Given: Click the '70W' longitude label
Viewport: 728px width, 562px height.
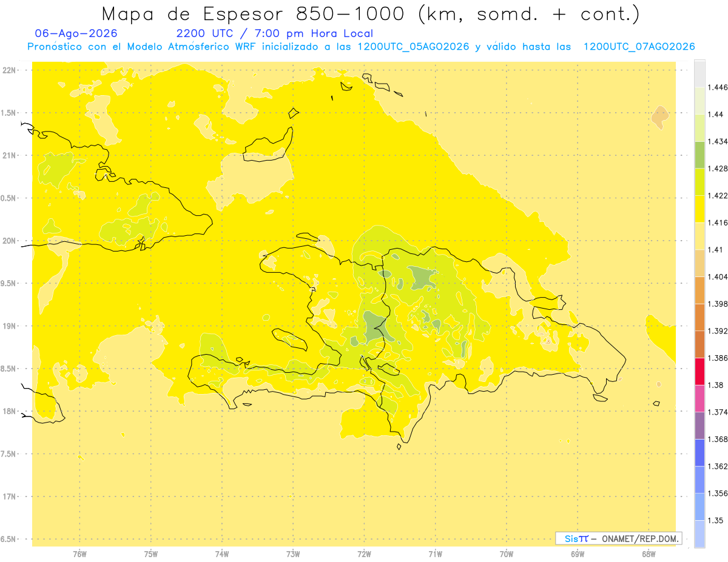Looking at the screenshot, I should 507,554.
